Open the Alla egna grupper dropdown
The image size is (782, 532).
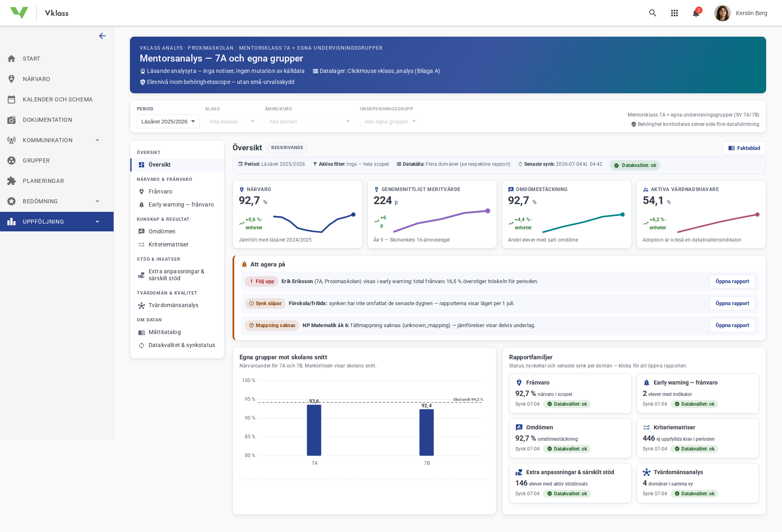coord(390,121)
